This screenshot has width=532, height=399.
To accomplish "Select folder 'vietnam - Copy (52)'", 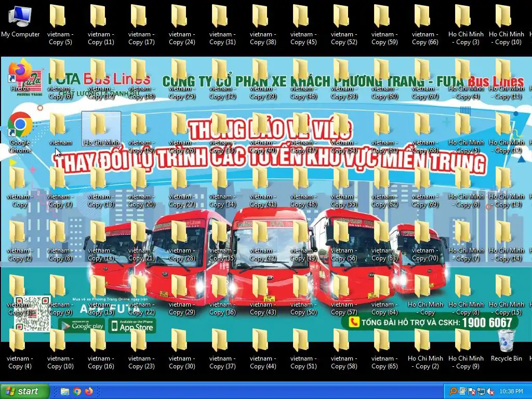I will (344, 25).
